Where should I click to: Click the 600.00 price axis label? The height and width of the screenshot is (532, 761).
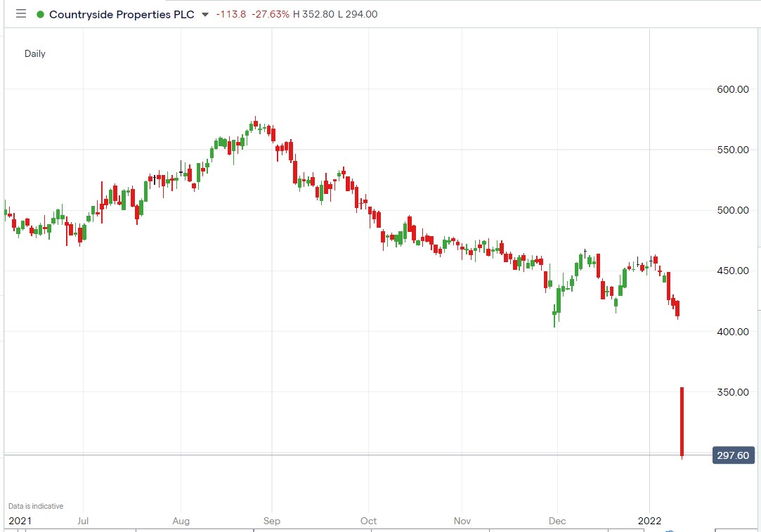click(732, 89)
